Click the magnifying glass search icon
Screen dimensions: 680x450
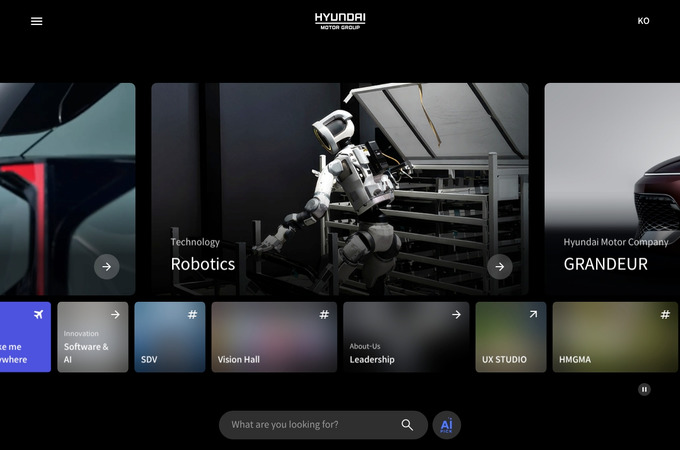pos(407,425)
